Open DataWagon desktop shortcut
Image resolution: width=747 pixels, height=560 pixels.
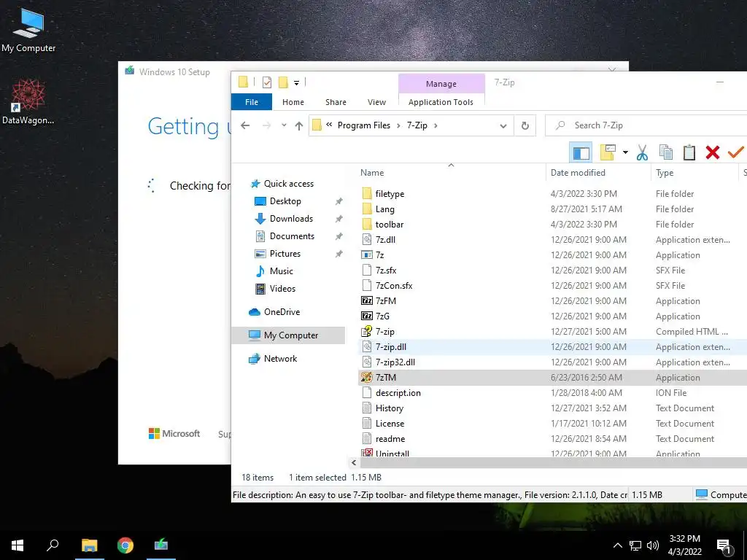click(28, 101)
